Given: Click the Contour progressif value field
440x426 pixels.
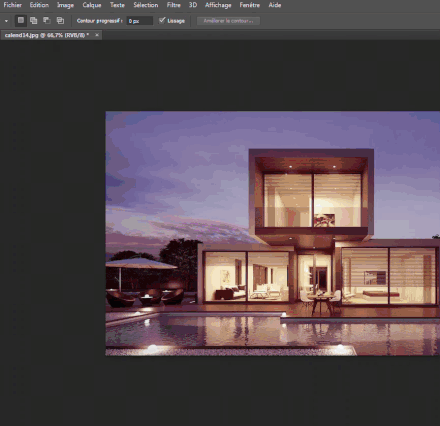Looking at the screenshot, I should click(140, 21).
